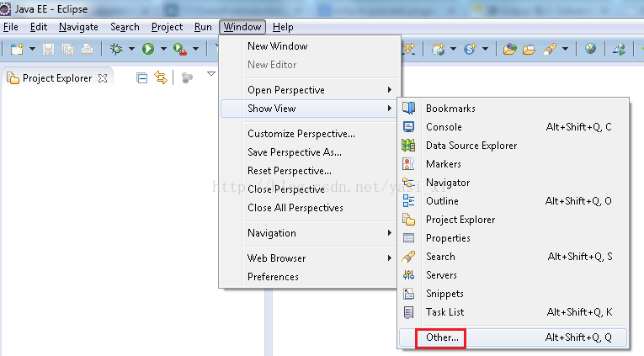The width and height of the screenshot is (644, 356).
Task: Open the Debug dropdown arrow
Action: 131,50
